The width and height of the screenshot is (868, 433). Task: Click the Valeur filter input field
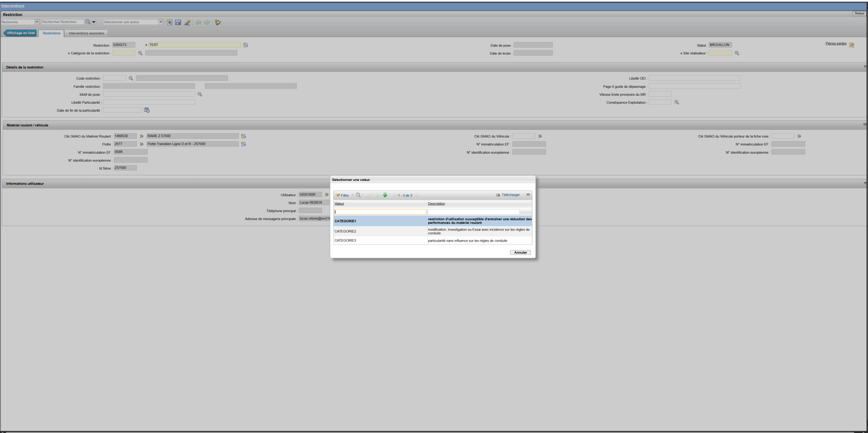(380, 212)
